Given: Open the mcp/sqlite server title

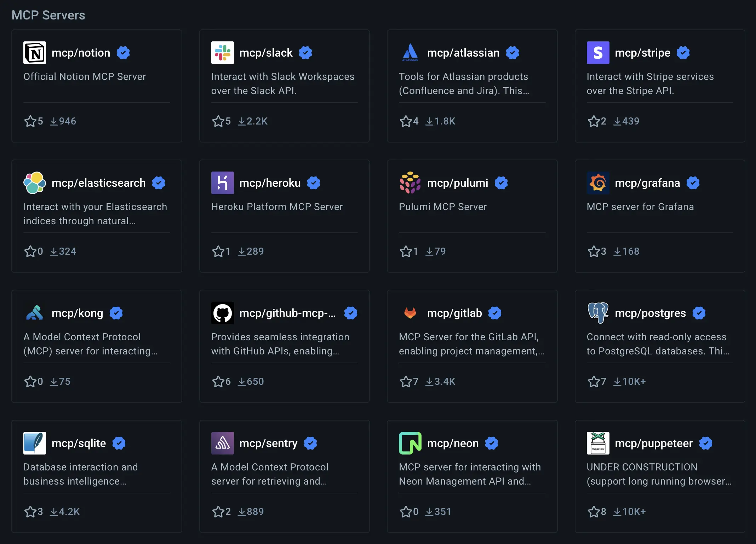Looking at the screenshot, I should 79,443.
